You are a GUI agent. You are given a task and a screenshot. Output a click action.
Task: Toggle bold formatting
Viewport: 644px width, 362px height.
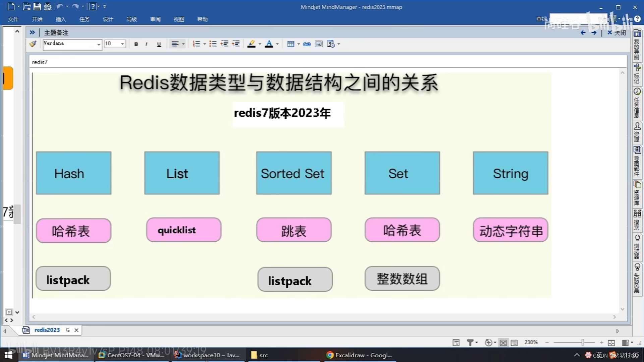(x=136, y=44)
